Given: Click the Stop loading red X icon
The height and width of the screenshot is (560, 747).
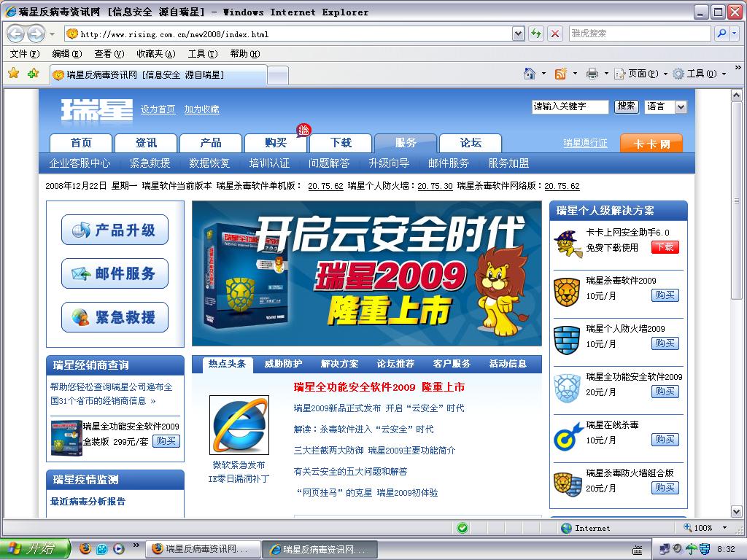Looking at the screenshot, I should [x=554, y=34].
